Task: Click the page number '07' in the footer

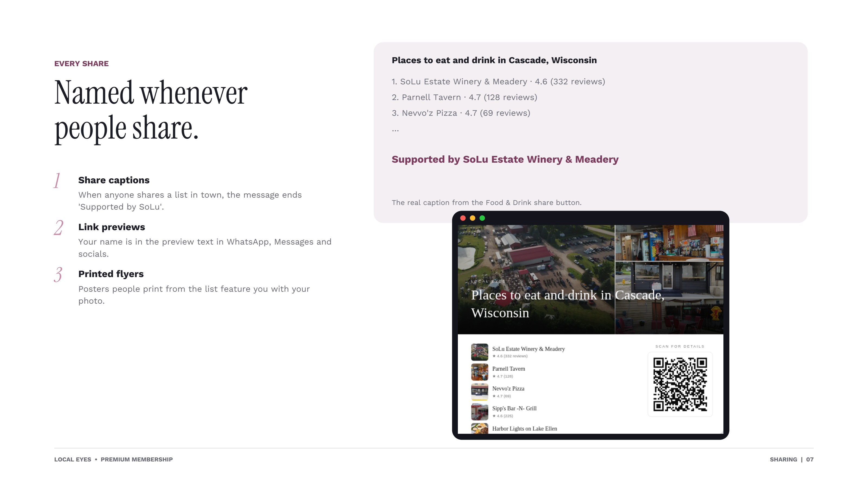Action: [x=810, y=459]
